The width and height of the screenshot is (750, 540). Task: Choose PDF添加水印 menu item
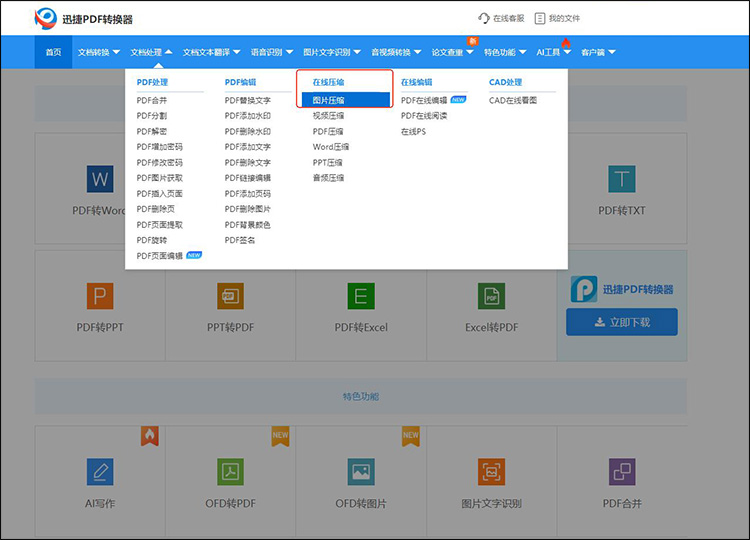coord(248,116)
